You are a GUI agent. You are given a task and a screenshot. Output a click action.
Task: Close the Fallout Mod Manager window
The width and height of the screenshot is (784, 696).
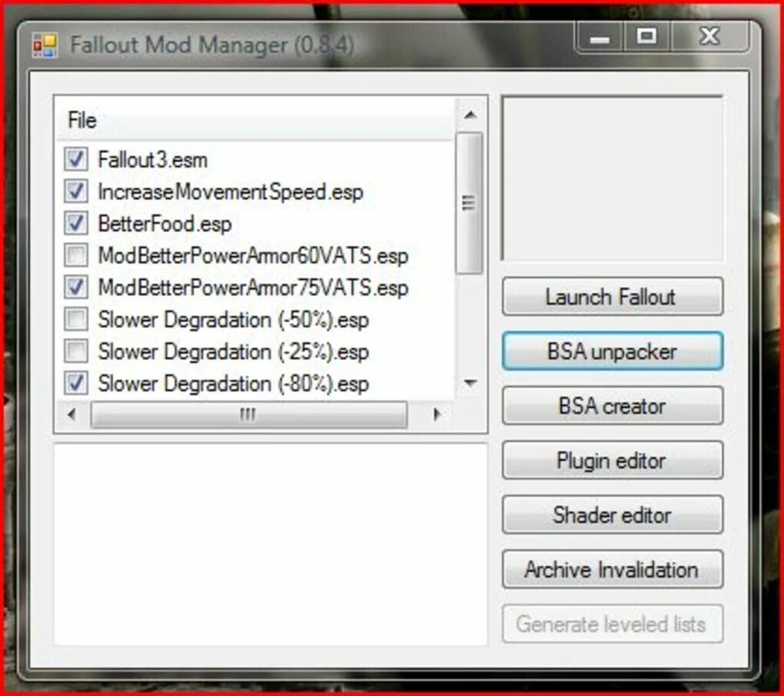point(709,37)
